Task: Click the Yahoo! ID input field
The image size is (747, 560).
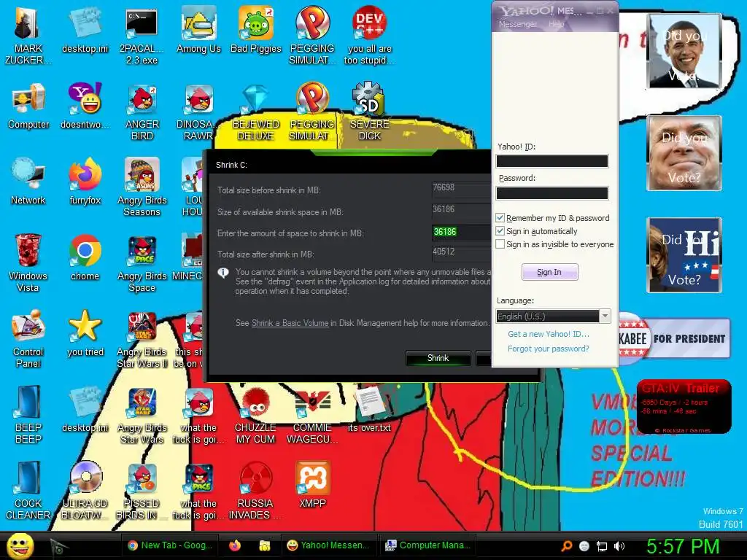Action: coord(552,161)
